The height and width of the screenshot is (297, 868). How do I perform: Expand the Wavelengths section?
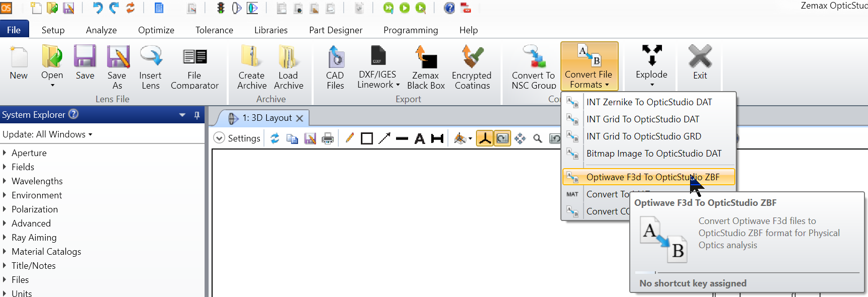point(5,181)
